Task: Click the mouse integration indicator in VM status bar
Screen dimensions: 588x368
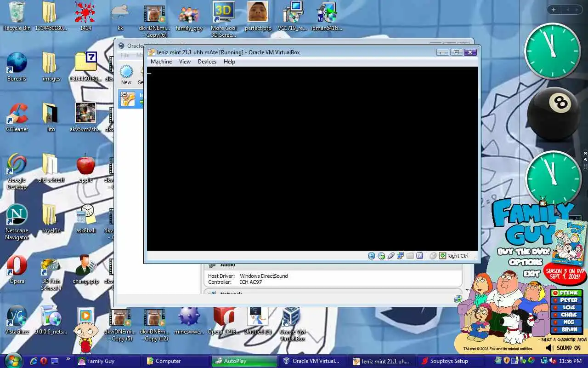Action: pos(433,256)
